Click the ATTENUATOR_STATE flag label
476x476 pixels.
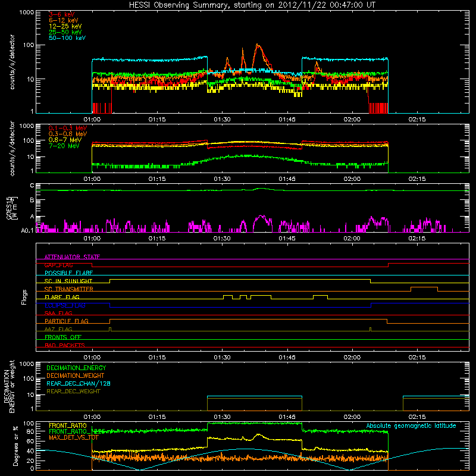point(72,257)
